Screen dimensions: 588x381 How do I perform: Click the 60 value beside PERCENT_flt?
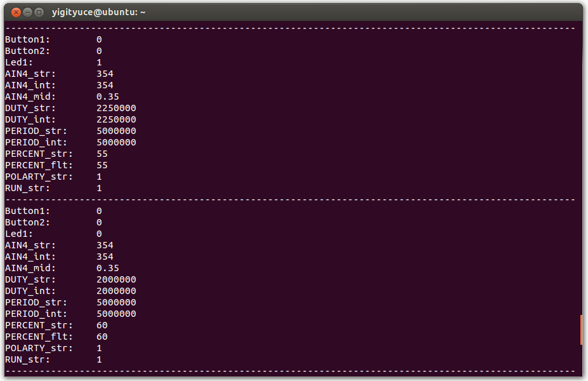(102, 337)
